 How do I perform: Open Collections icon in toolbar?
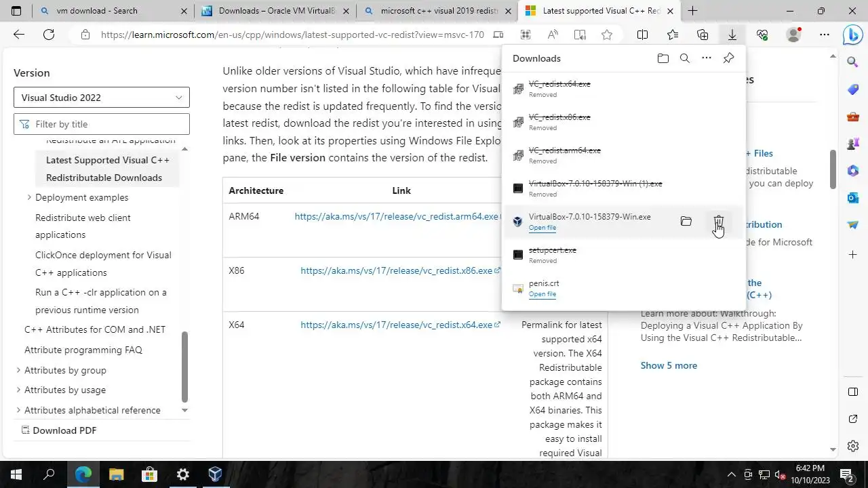click(x=703, y=35)
